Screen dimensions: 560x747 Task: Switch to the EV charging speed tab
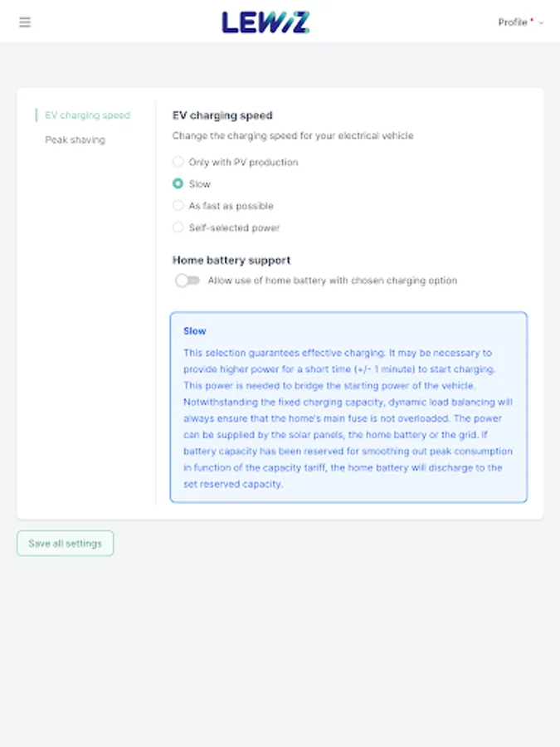(x=87, y=115)
